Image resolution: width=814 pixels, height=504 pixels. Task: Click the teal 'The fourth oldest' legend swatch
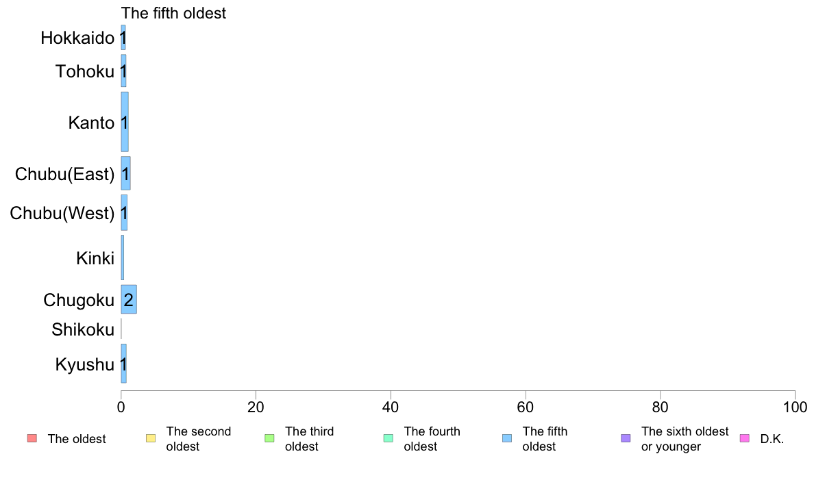(x=388, y=438)
